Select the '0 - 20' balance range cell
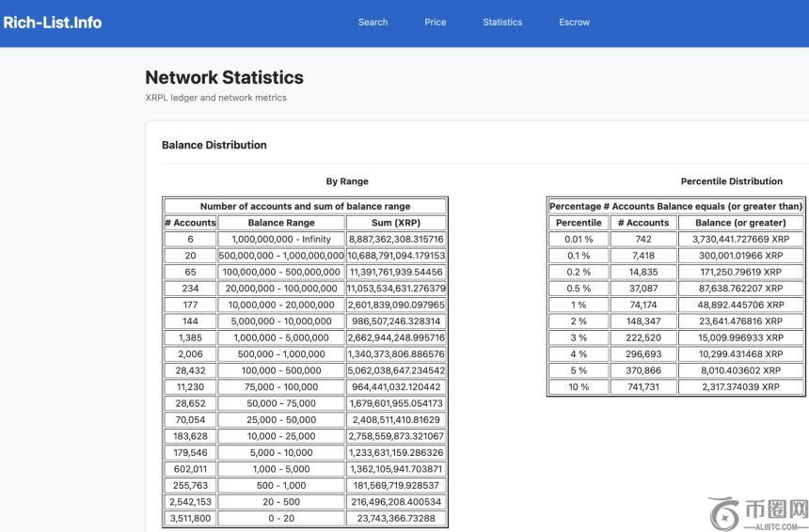The width and height of the screenshot is (809, 532). (281, 518)
